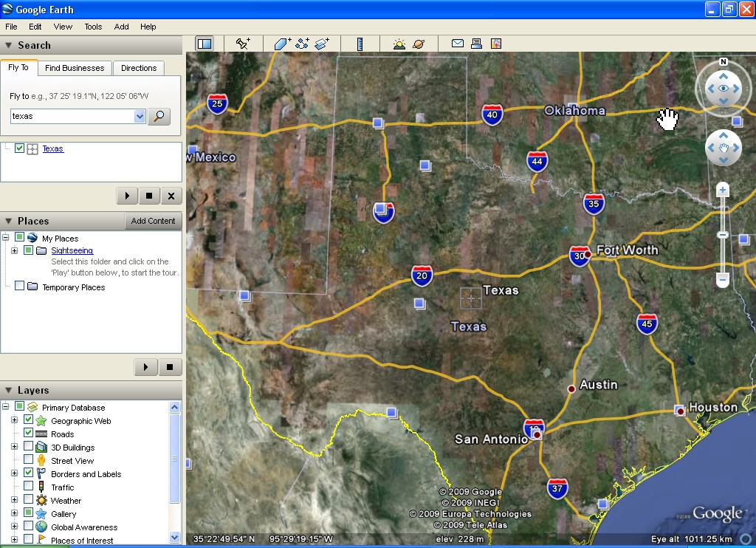
Task: Open the Fly To search history dropdown
Action: tap(140, 116)
